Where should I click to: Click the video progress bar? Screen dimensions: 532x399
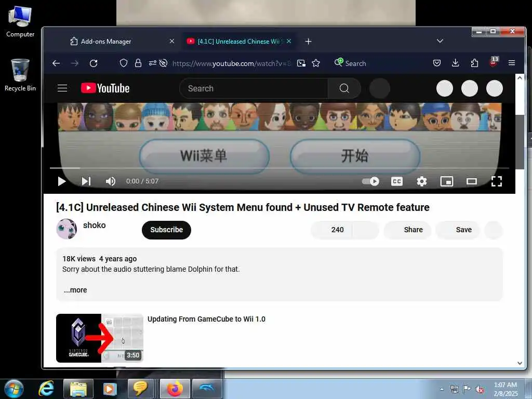tap(279, 168)
